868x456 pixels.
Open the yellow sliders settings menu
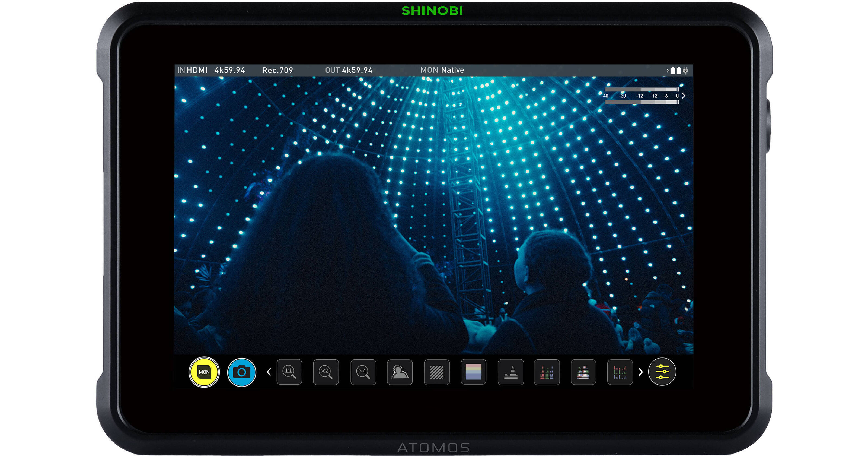coord(662,372)
